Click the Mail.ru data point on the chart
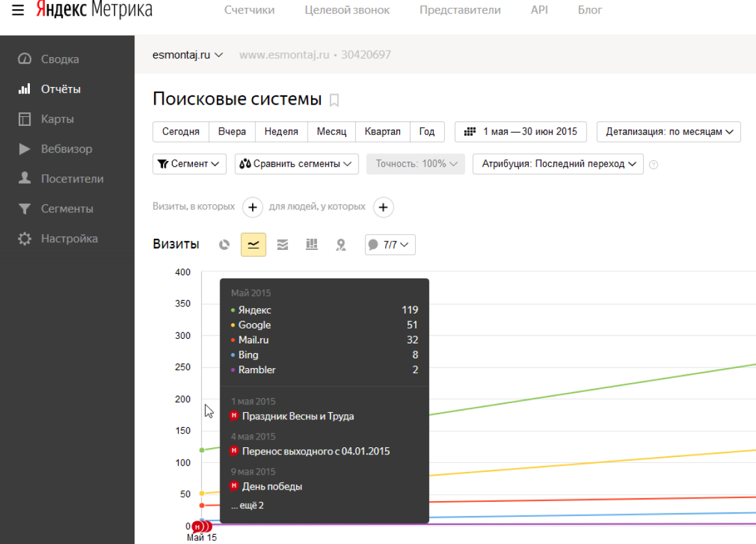The height and width of the screenshot is (544, 756). click(x=202, y=506)
